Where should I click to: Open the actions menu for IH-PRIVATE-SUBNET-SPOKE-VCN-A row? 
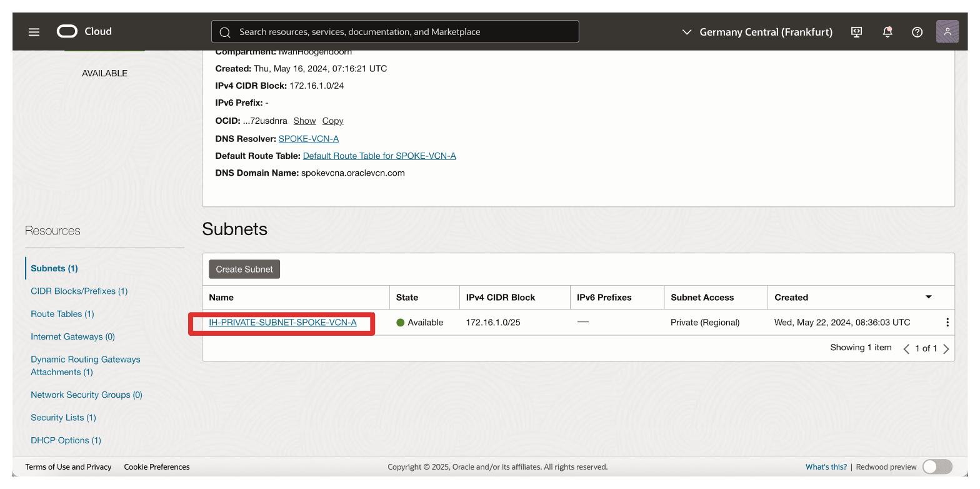click(x=947, y=323)
